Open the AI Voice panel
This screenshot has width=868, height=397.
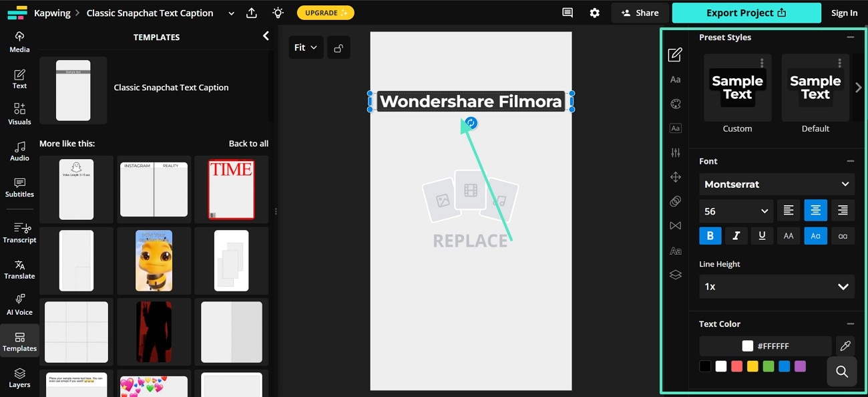coord(19,305)
